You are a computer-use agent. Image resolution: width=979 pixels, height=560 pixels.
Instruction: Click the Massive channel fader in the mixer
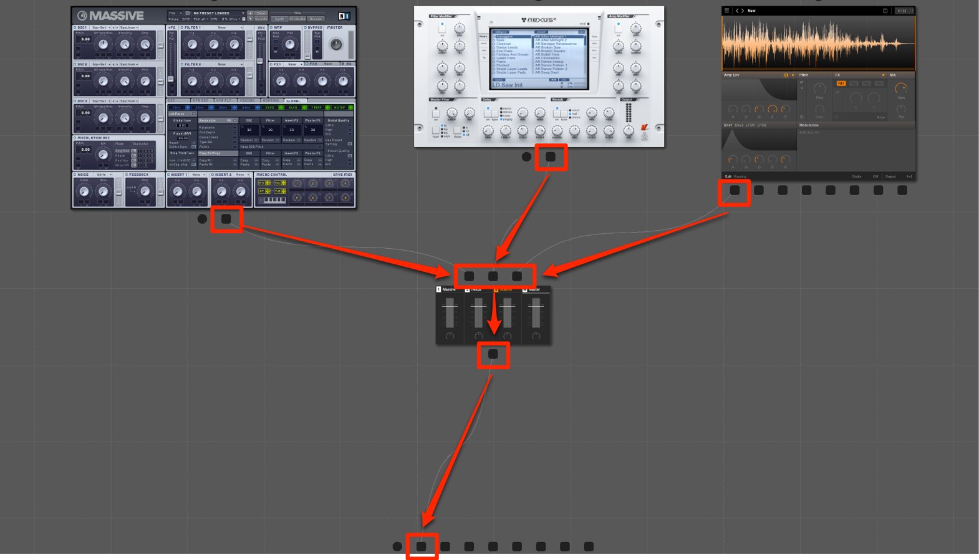click(x=450, y=312)
